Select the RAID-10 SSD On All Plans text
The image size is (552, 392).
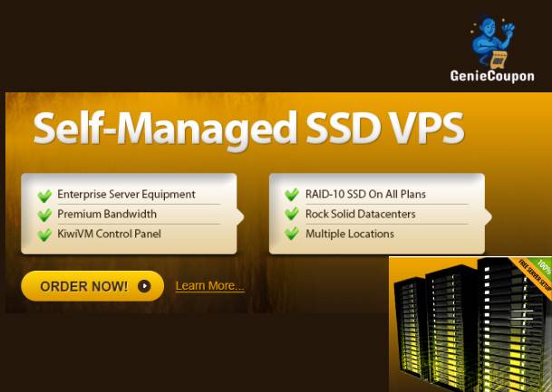coord(365,194)
